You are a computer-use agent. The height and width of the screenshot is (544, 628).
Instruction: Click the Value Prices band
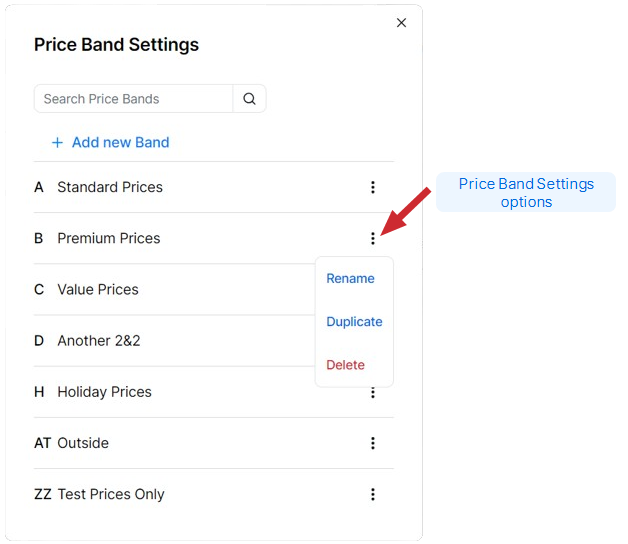pyautogui.click(x=98, y=289)
